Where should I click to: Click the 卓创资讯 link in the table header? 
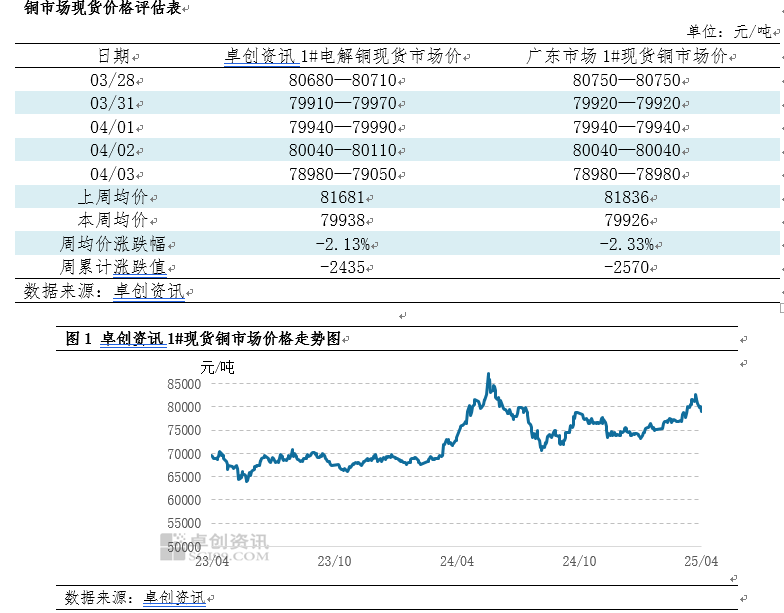[x=262, y=57]
